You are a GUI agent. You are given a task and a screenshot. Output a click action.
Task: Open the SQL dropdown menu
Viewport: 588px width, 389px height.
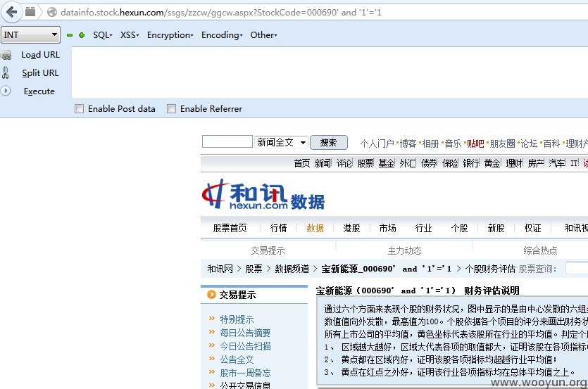102,35
